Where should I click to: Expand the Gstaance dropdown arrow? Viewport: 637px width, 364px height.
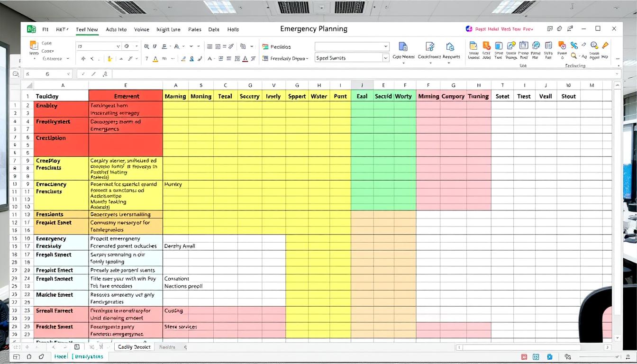[x=68, y=59]
